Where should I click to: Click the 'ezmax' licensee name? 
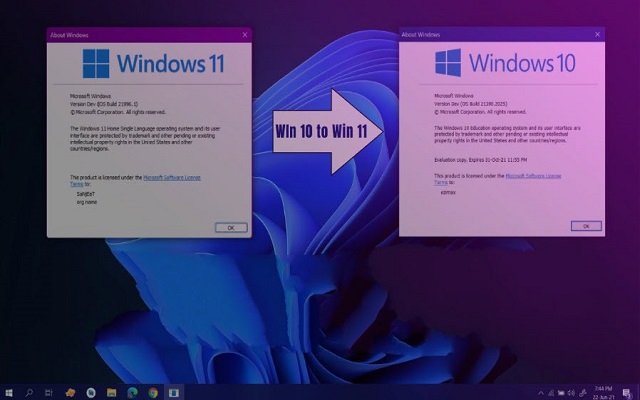448,192
